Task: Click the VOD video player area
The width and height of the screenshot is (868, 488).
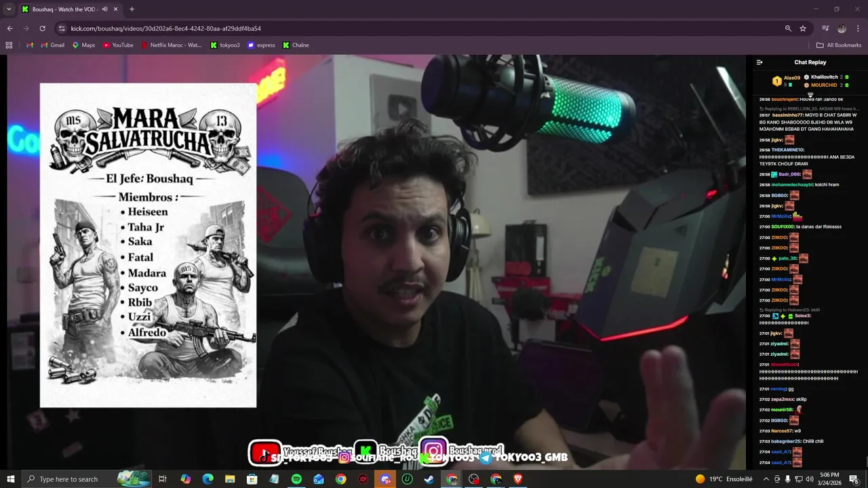Action: click(x=376, y=262)
